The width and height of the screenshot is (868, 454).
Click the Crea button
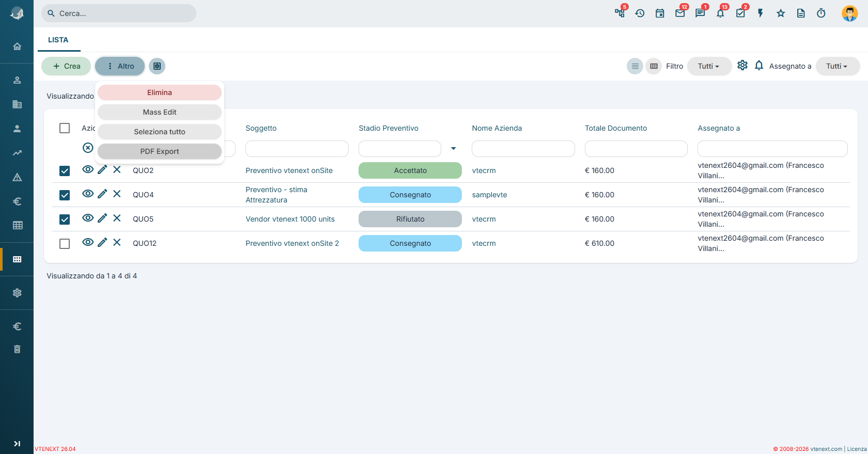(66, 66)
